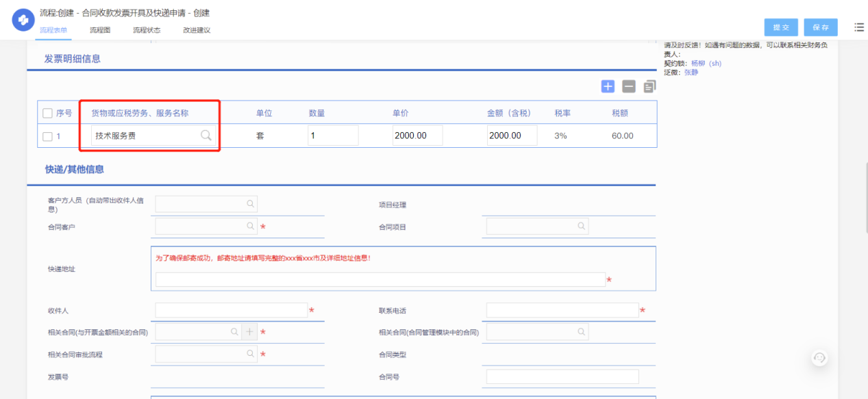The image size is (868, 399).
Task: Focus the 联系电话 input field
Action: click(x=562, y=310)
